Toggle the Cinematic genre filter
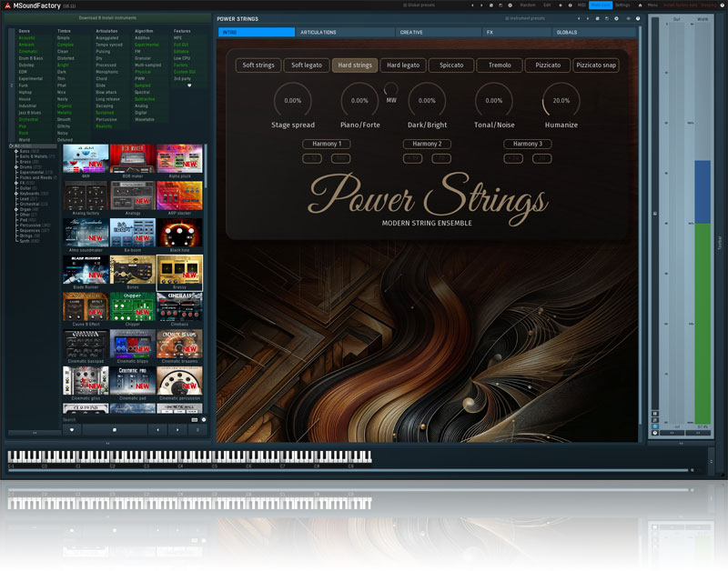Screen dimensions: 728x571 coord(28,52)
